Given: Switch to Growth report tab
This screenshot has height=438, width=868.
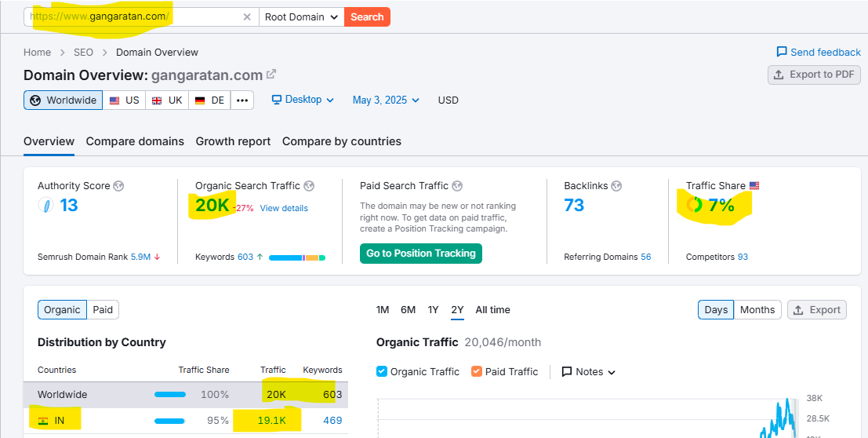Looking at the screenshot, I should pos(233,141).
